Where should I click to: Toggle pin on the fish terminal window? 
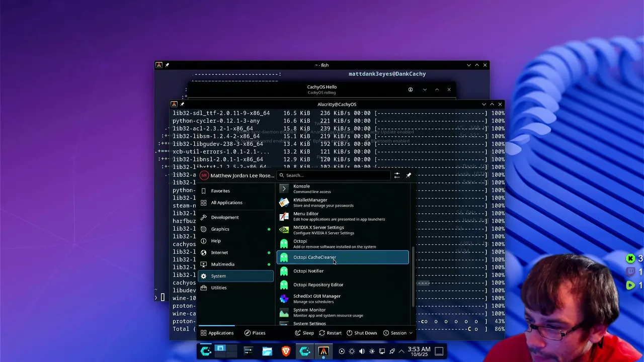[x=167, y=65]
